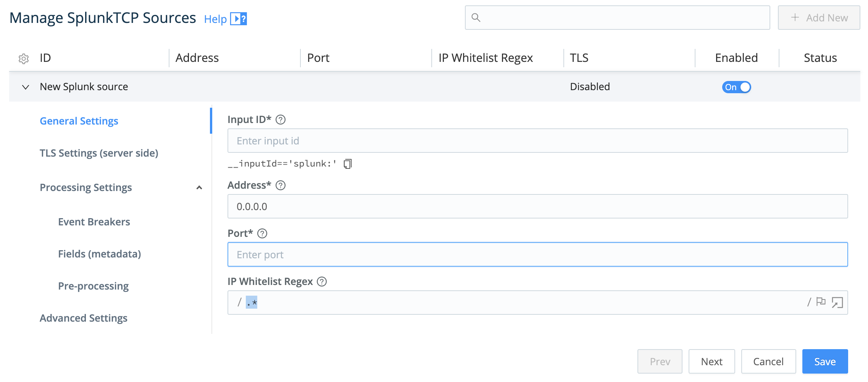Click the __inputId=='splunk:' text
This screenshot has width=868, height=382.
(282, 164)
